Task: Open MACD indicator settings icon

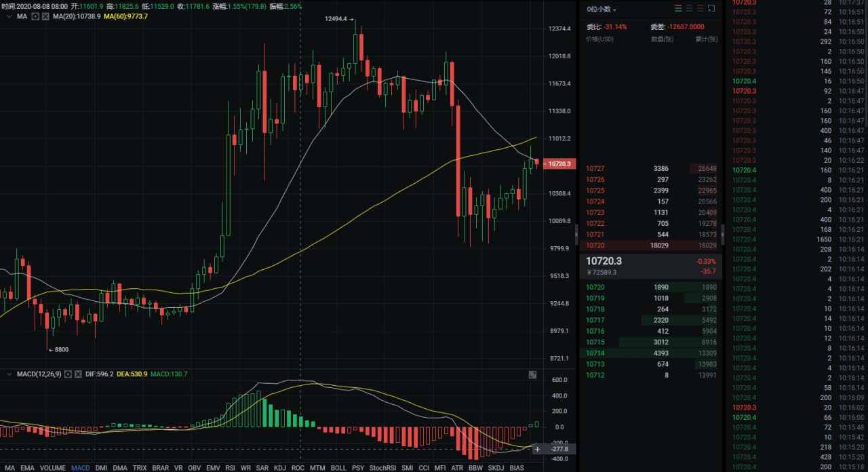Action: [x=68, y=374]
